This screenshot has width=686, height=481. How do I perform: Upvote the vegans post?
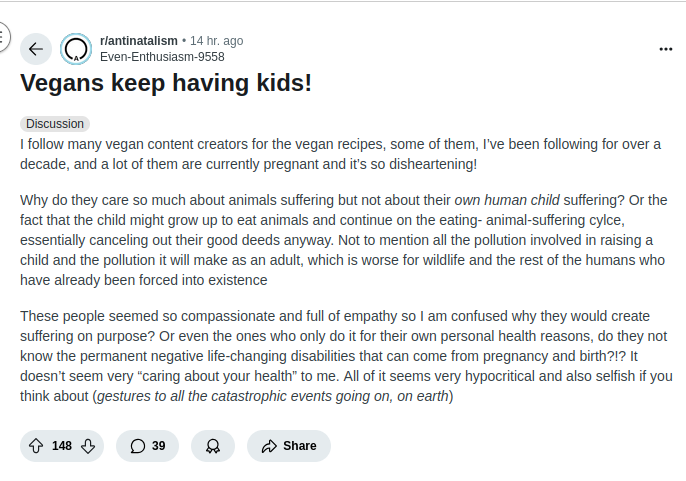[36, 446]
